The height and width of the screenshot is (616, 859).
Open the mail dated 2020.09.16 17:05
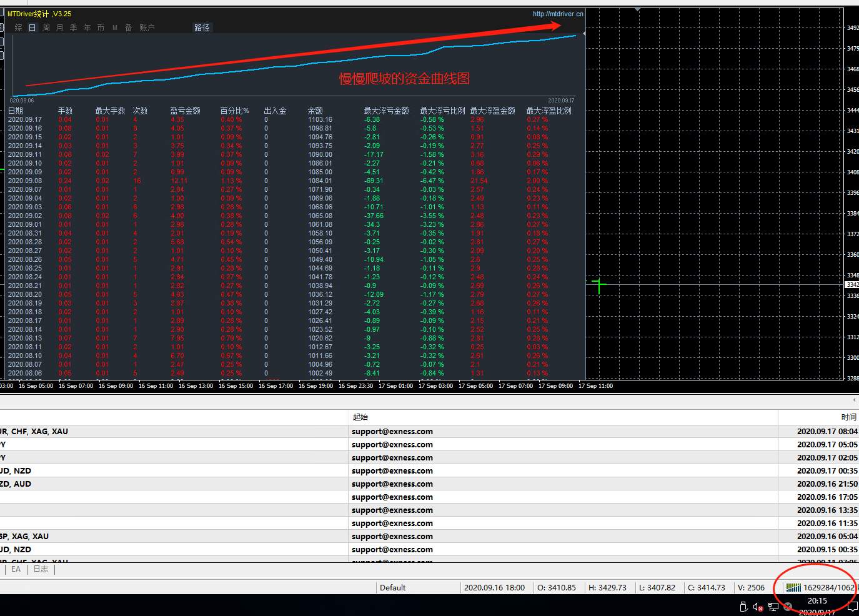[x=429, y=497]
